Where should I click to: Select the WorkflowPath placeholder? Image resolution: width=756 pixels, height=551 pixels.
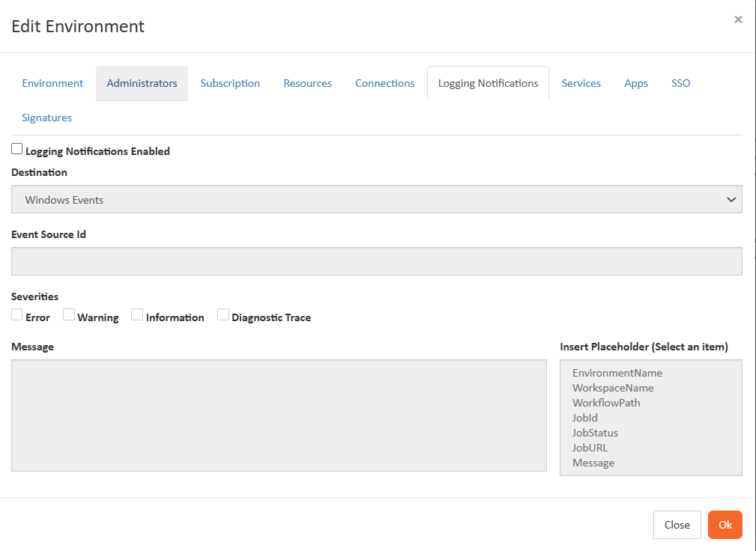(606, 403)
